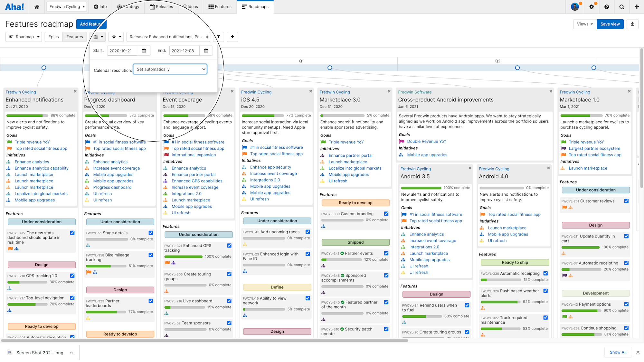Image resolution: width=644 pixels, height=362 pixels.
Task: Click the filter funnel icon in toolbar
Action: point(219,37)
